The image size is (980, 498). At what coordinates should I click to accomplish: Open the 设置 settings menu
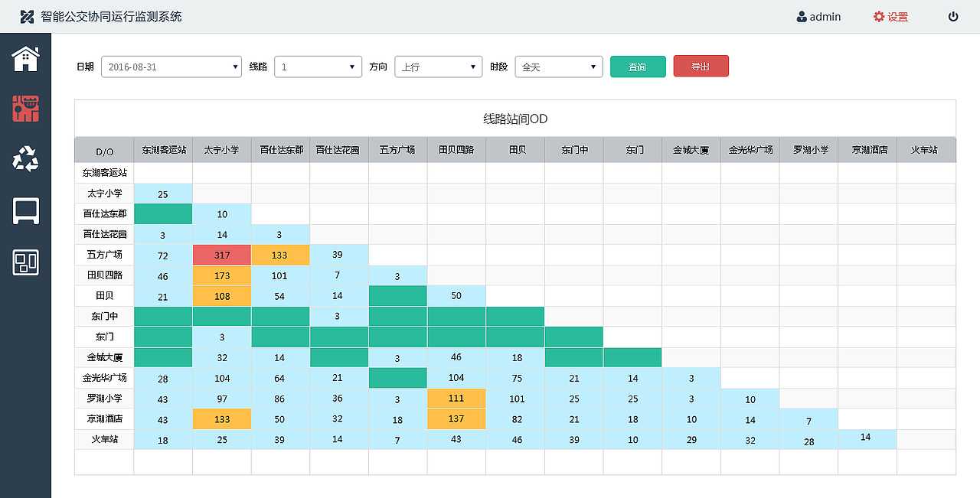pos(890,17)
